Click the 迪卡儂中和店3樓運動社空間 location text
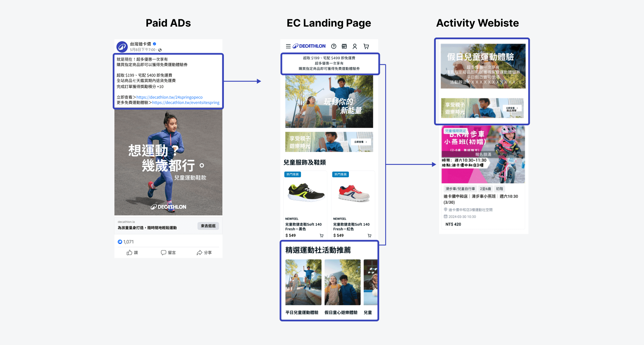 (x=470, y=210)
